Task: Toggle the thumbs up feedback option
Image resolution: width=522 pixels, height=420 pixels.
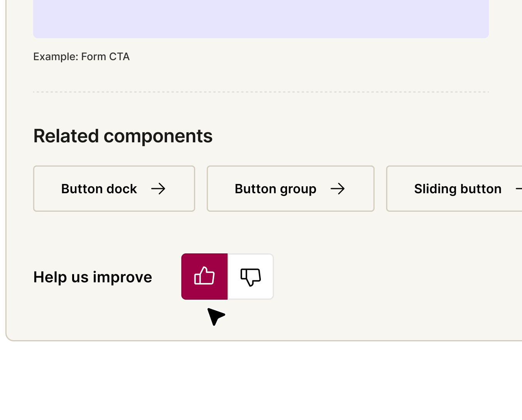Action: (x=204, y=276)
